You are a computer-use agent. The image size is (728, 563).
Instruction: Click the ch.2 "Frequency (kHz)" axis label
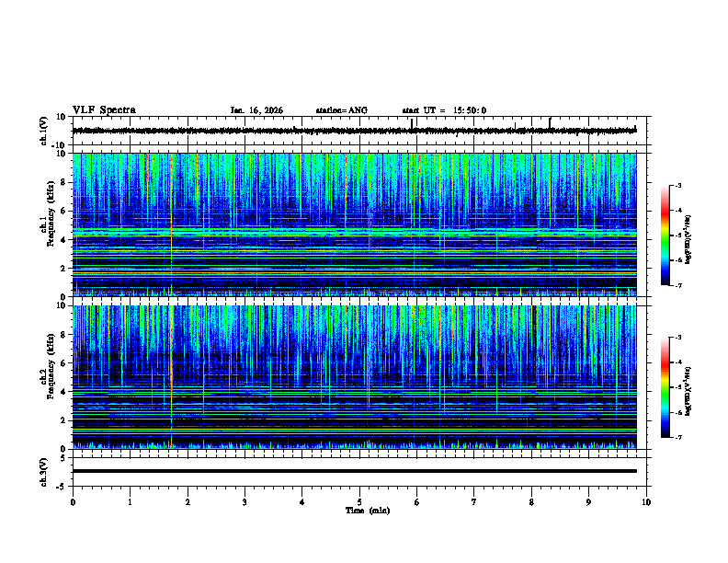coord(51,365)
